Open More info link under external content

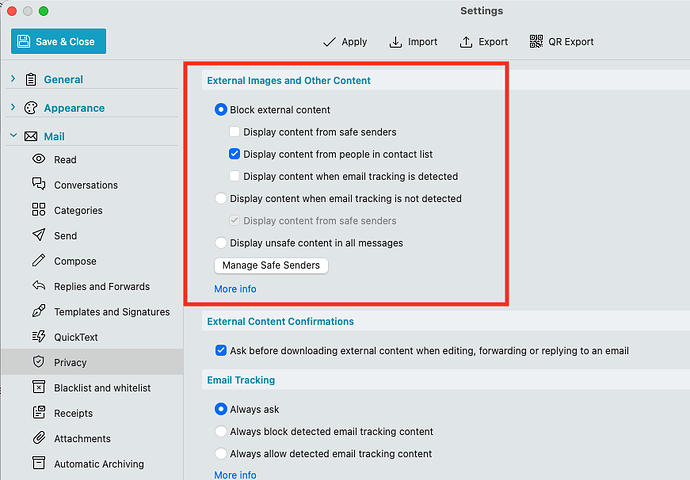tap(235, 289)
